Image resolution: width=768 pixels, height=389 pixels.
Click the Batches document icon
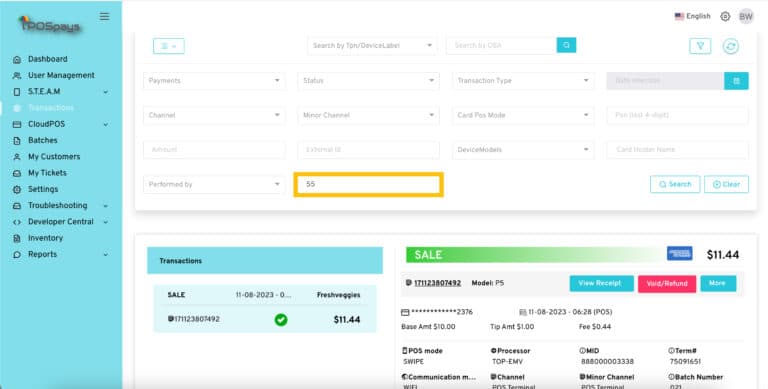[x=17, y=141]
